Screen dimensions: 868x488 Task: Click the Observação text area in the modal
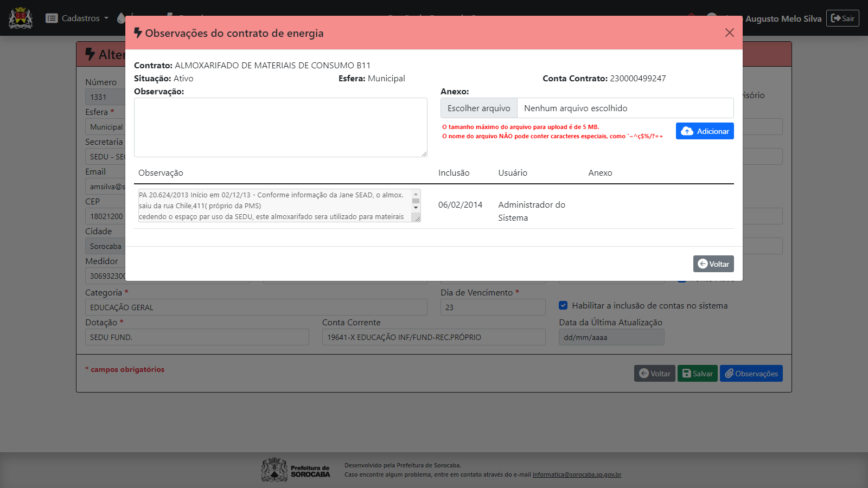[x=280, y=127]
